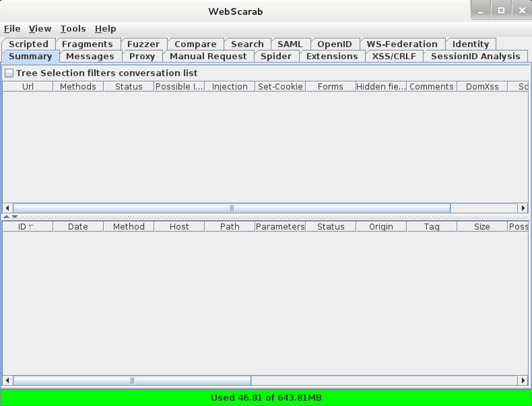Click the upper pane horizontal scrollbar thumb

click(x=232, y=208)
